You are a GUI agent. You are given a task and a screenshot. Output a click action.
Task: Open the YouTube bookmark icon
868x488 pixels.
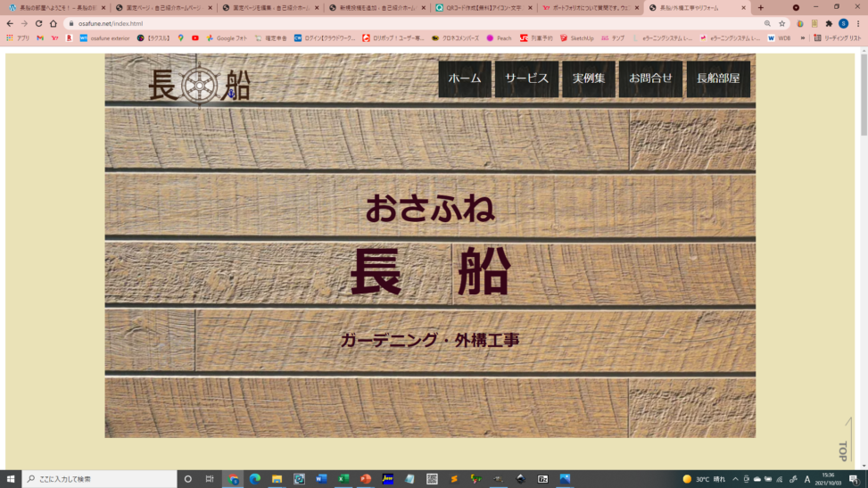(x=195, y=38)
